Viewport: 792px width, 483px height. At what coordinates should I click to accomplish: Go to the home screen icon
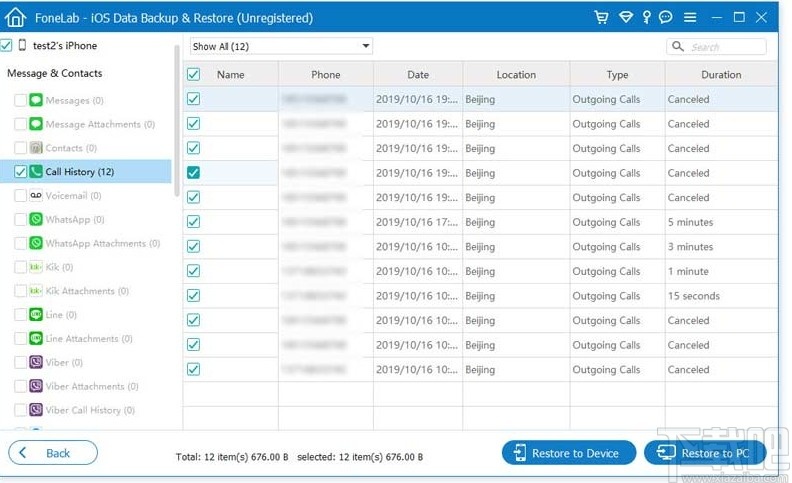pos(15,17)
